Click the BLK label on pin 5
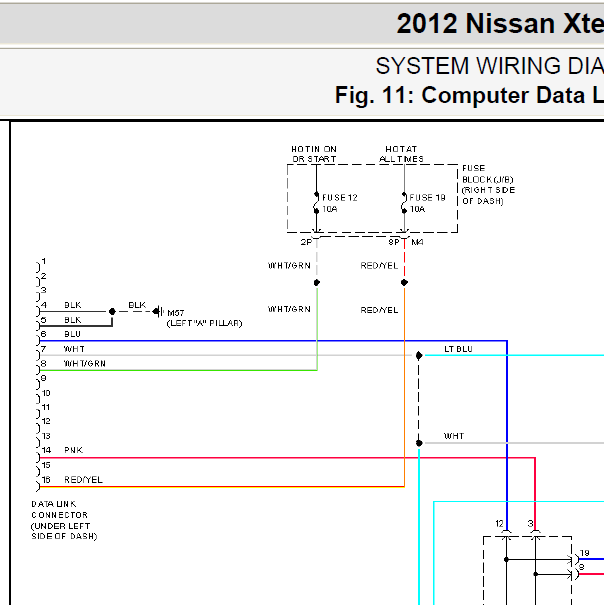 point(73,320)
